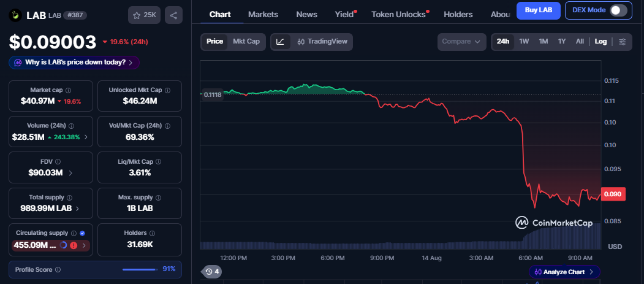Open 'Why is LAB's price down today?'
The image size is (644, 284).
74,63
